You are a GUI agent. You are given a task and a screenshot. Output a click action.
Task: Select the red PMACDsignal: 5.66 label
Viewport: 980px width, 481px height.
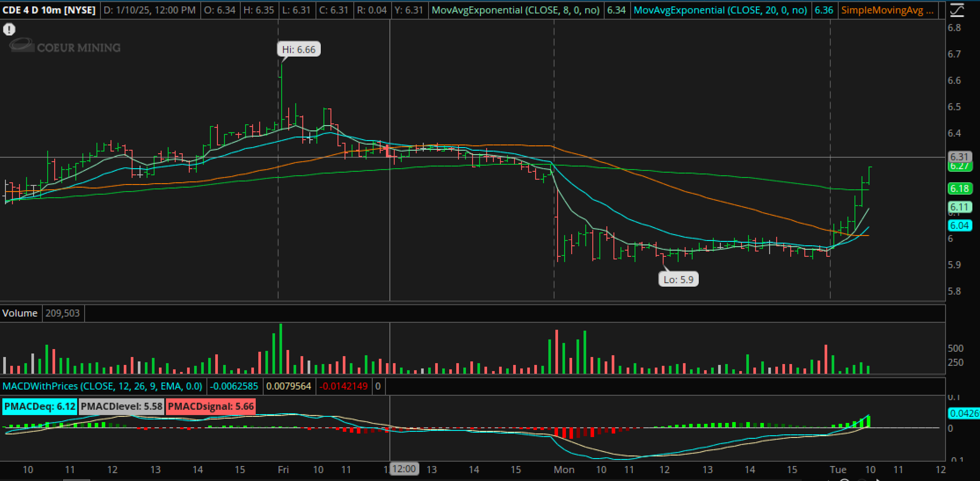point(210,406)
